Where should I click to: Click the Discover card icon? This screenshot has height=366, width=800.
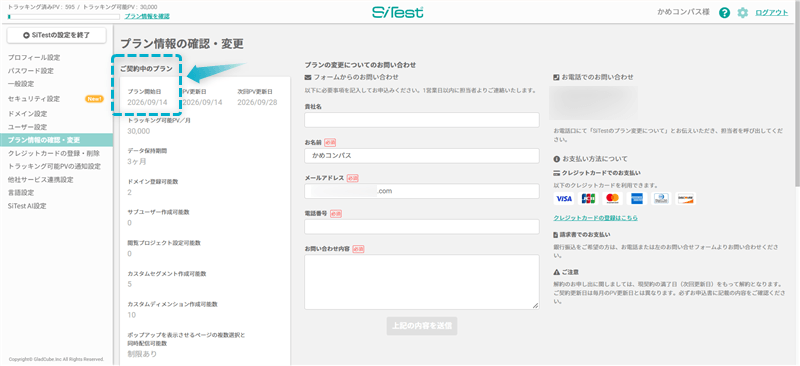(x=686, y=199)
